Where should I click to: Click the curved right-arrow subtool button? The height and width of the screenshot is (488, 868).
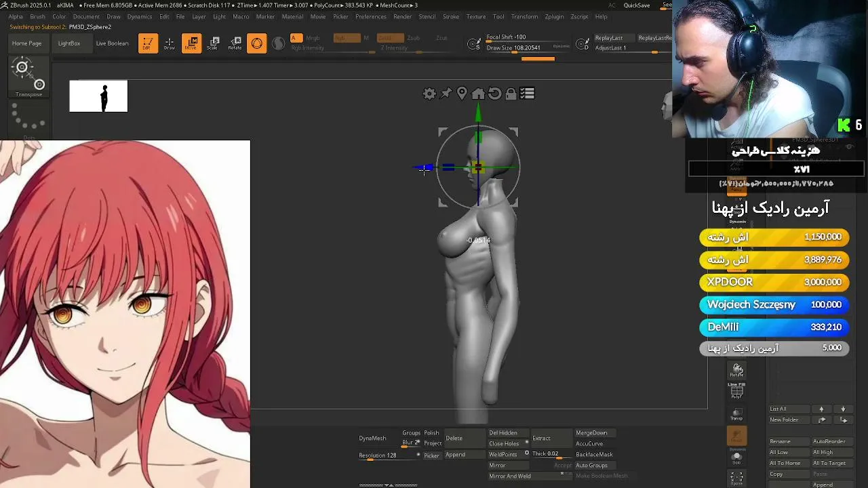click(x=821, y=420)
